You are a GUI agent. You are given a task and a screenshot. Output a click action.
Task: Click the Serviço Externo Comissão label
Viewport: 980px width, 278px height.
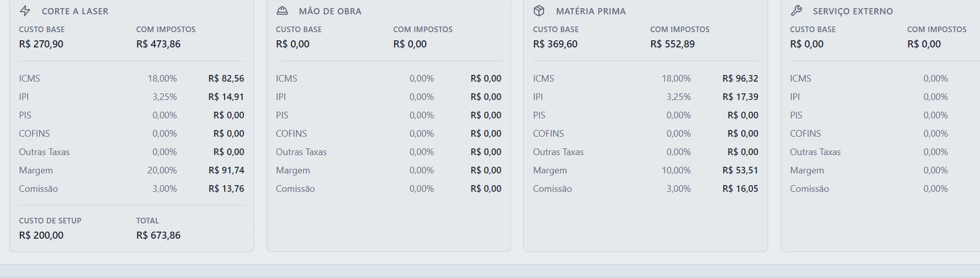coord(809,189)
